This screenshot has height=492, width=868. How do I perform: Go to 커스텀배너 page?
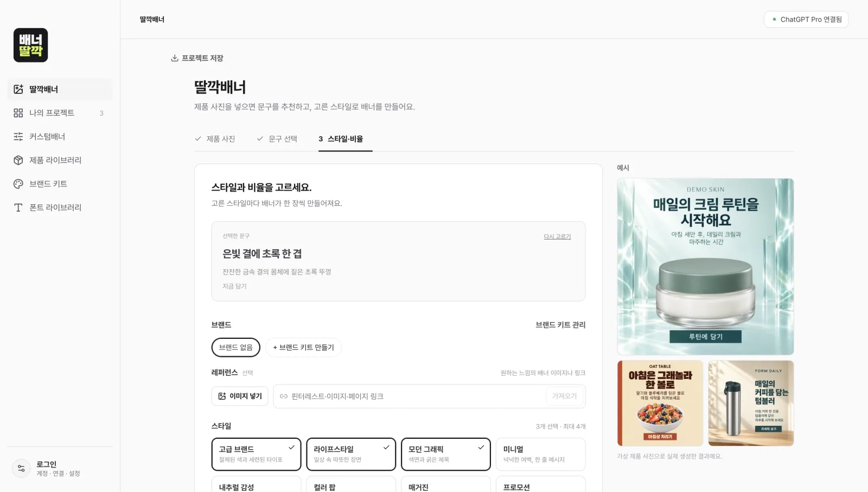pos(60,136)
